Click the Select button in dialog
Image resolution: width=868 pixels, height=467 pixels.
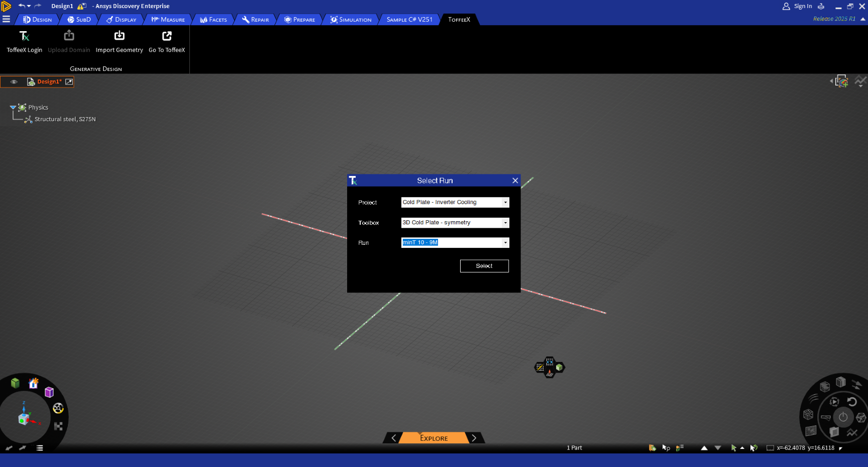pos(484,266)
